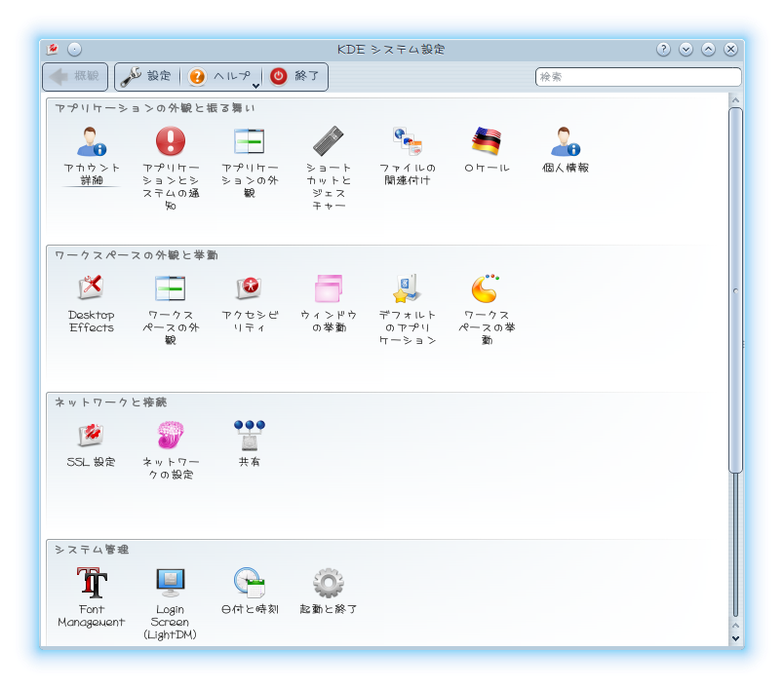Open the locale flag icon
The height and width of the screenshot is (689, 784).
pos(486,142)
